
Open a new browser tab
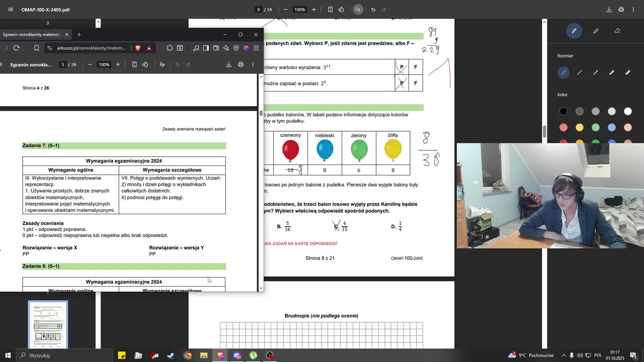79,34
